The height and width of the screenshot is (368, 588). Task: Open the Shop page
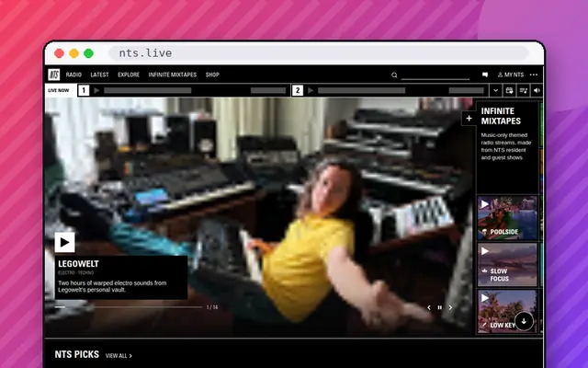[212, 75]
